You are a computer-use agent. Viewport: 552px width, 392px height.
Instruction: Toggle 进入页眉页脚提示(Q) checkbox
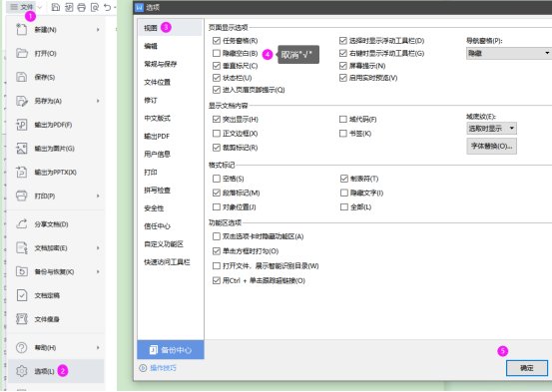pos(217,90)
